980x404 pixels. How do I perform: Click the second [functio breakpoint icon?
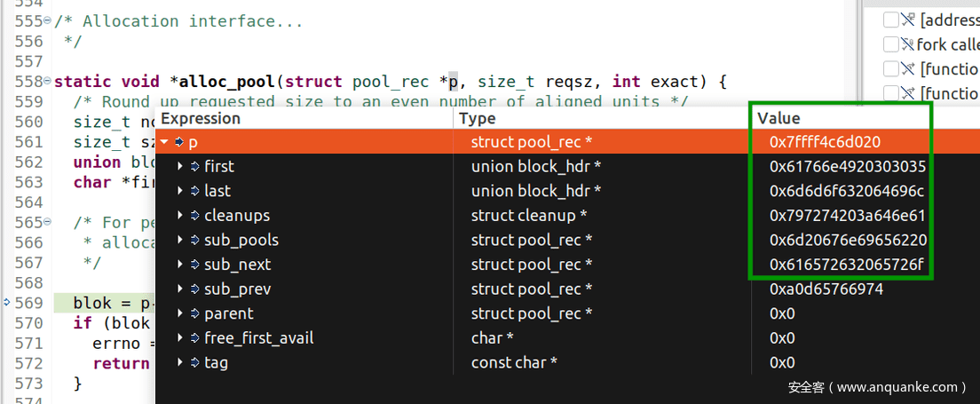point(908,93)
